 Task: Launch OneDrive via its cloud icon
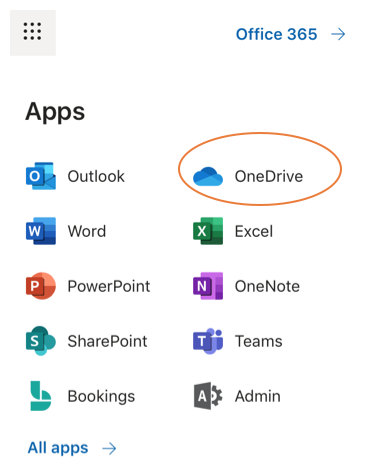coord(208,176)
